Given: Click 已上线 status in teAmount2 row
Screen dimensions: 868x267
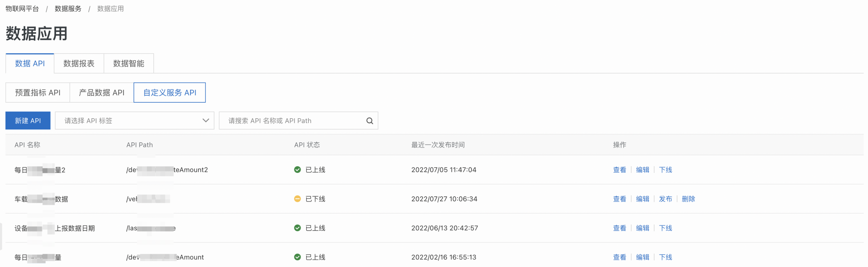Looking at the screenshot, I should pos(315,170).
